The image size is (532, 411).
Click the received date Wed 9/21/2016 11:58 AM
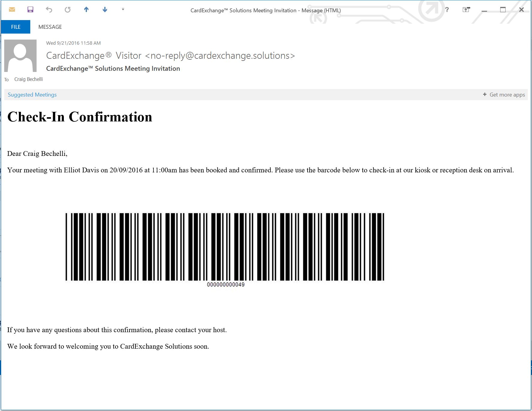coord(73,43)
